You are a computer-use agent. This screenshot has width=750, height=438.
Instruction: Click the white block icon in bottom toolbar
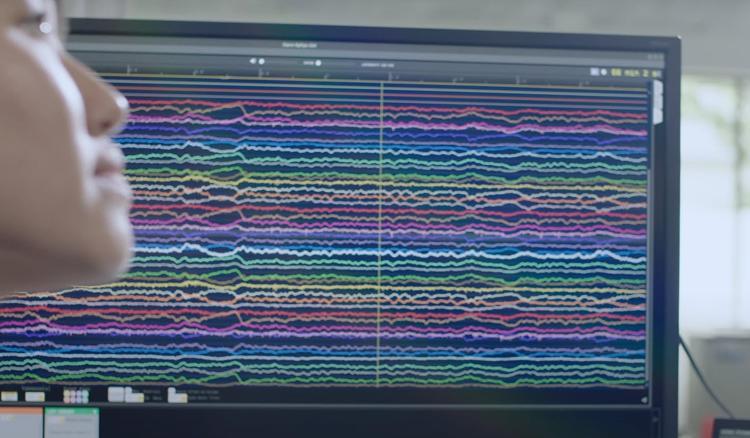tap(116, 394)
